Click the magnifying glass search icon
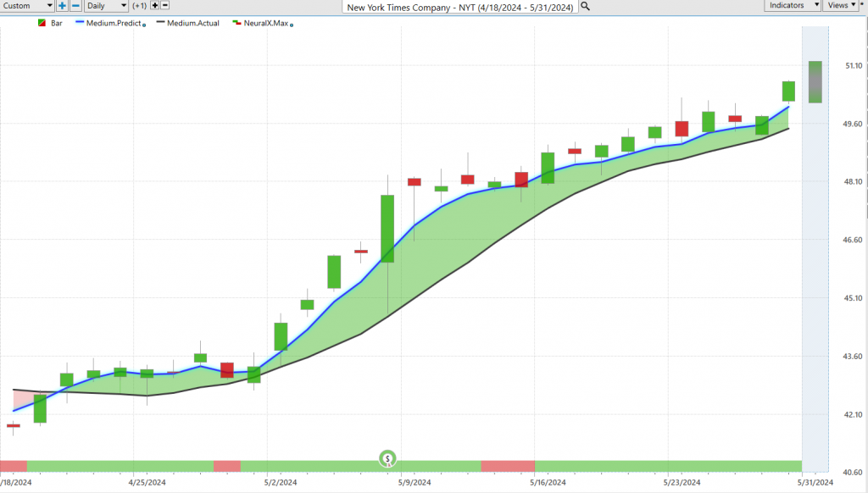The image size is (868, 493). tap(585, 7)
